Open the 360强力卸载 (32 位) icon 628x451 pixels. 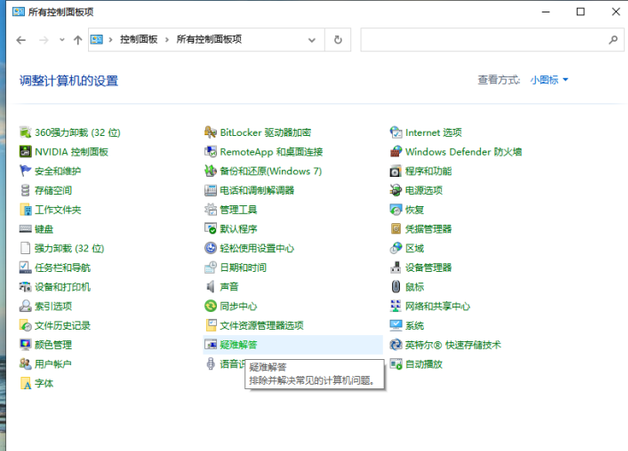coord(25,132)
